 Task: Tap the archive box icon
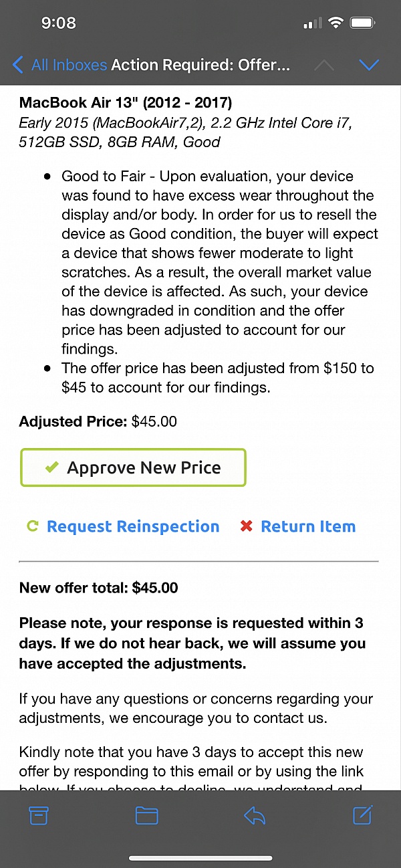39,815
